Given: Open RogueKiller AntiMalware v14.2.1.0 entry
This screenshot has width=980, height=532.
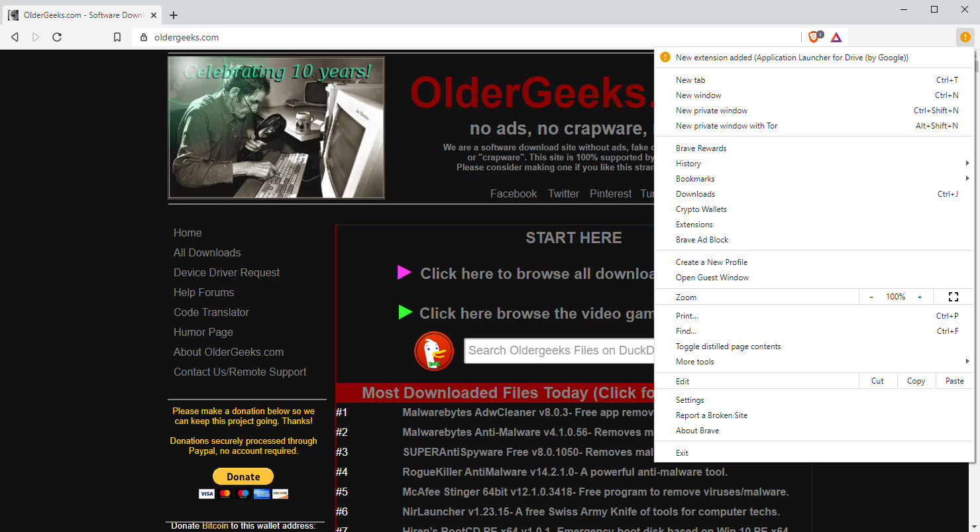Looking at the screenshot, I should coord(565,472).
